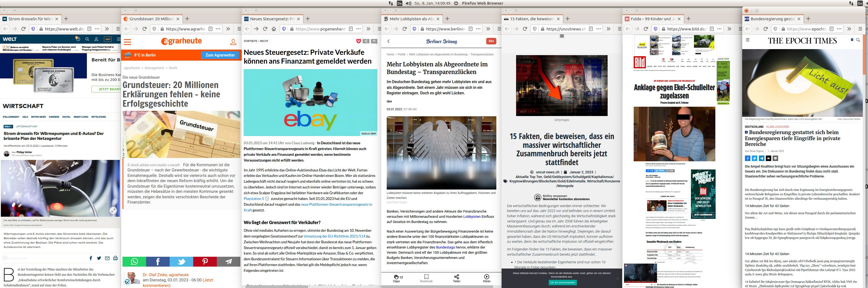Open the WELT notifications clock icon

click(78, 39)
